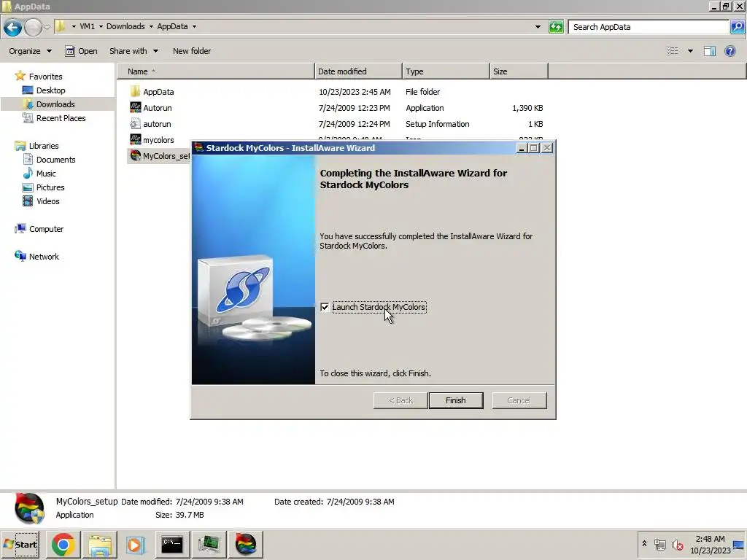The image size is (747, 560).
Task: Click the 1,390 KB size cell
Action: [527, 108]
